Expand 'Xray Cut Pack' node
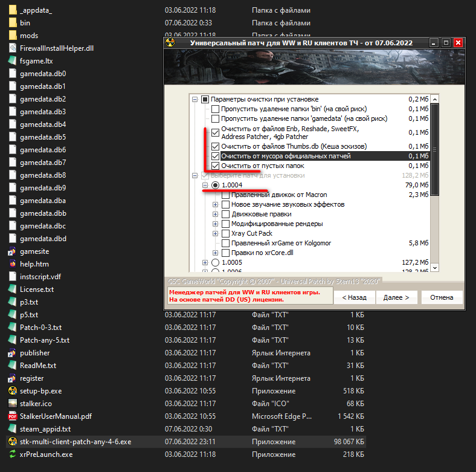Screen dimensions: 476x472 click(215, 233)
